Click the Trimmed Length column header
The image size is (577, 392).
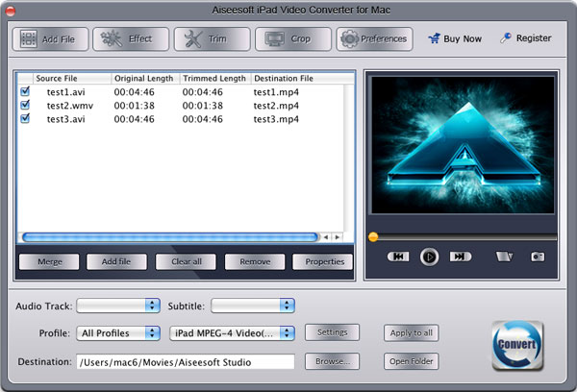click(215, 79)
